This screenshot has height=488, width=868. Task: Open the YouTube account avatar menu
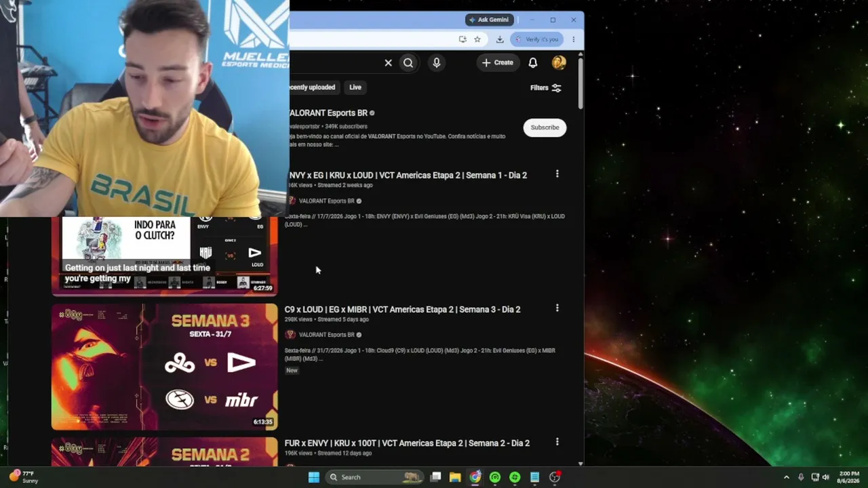pos(559,62)
